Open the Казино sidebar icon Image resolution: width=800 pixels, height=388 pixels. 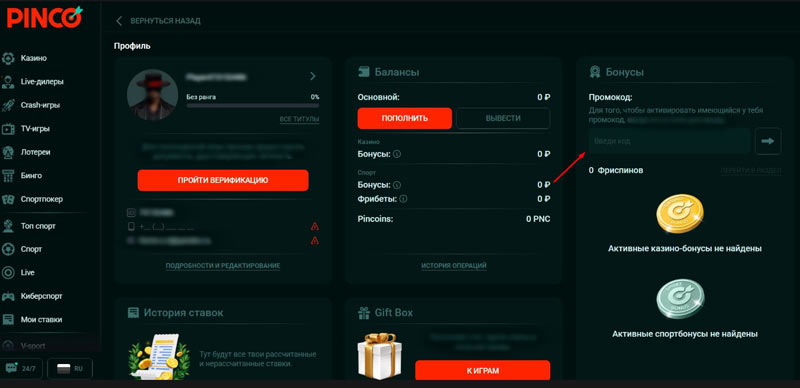pyautogui.click(x=8, y=58)
